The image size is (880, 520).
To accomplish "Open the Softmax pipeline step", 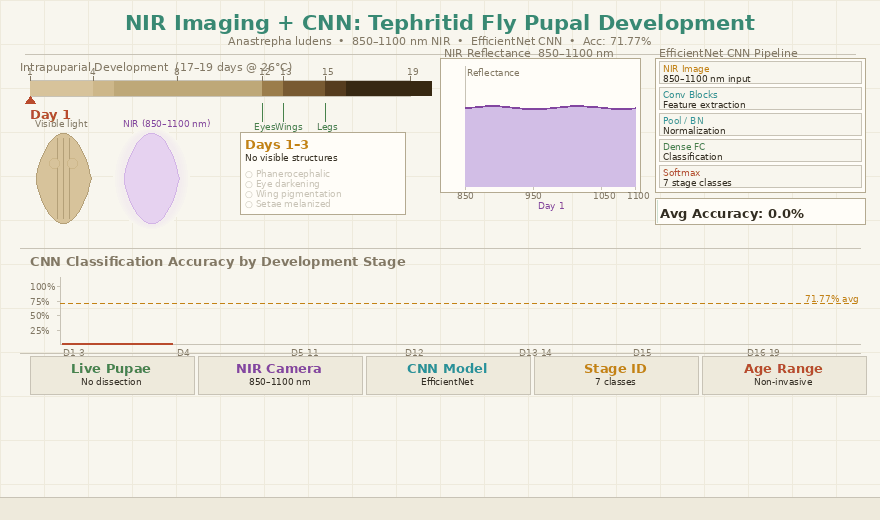I will click(760, 177).
